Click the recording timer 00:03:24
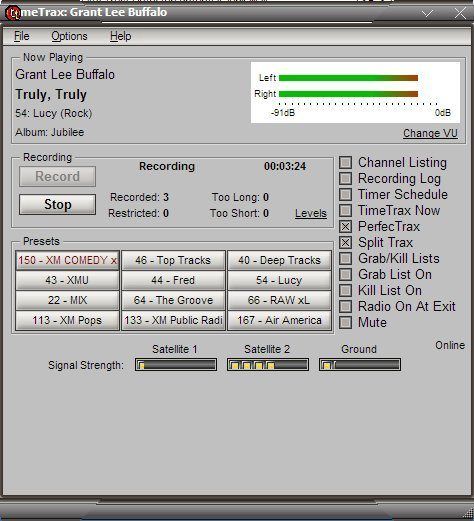Image resolution: width=474 pixels, height=521 pixels. coord(285,166)
